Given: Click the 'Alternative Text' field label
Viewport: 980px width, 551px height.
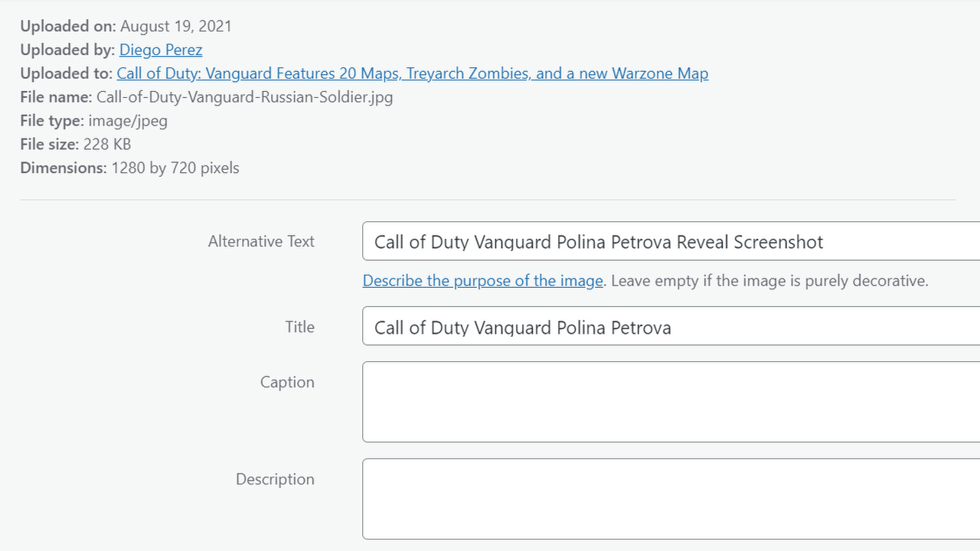Looking at the screenshot, I should point(261,241).
